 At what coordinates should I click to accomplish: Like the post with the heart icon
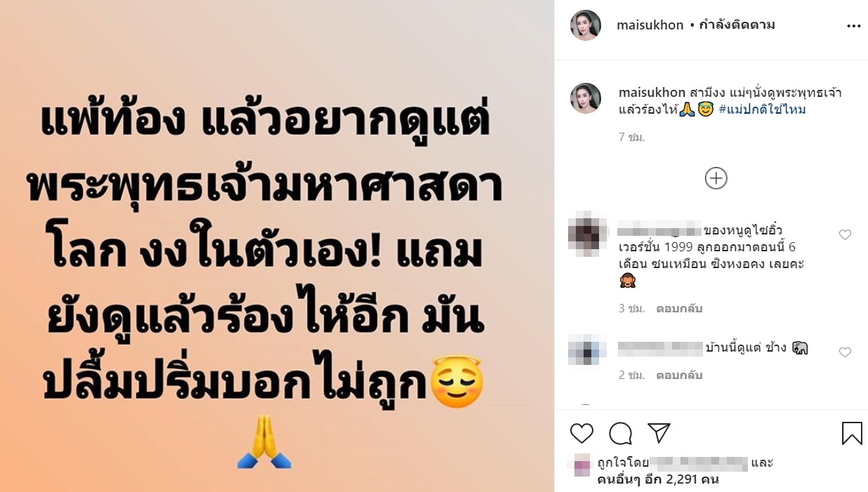pos(581,434)
